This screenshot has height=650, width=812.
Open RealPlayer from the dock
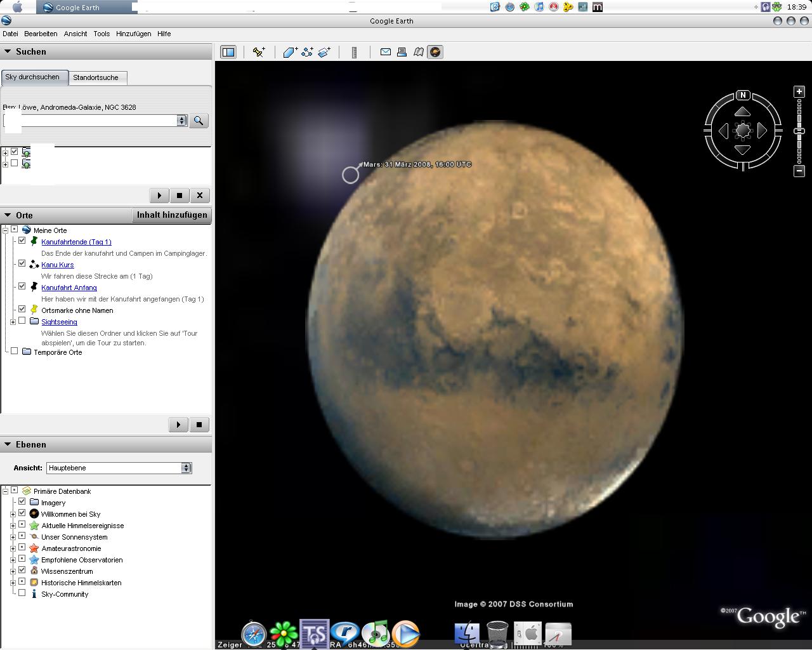pos(345,633)
